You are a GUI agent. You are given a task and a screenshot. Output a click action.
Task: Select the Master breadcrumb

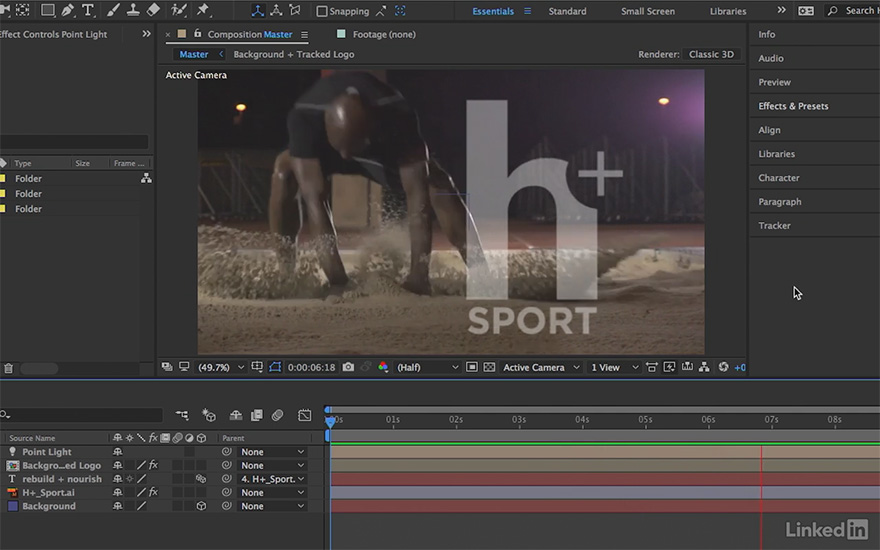point(194,54)
